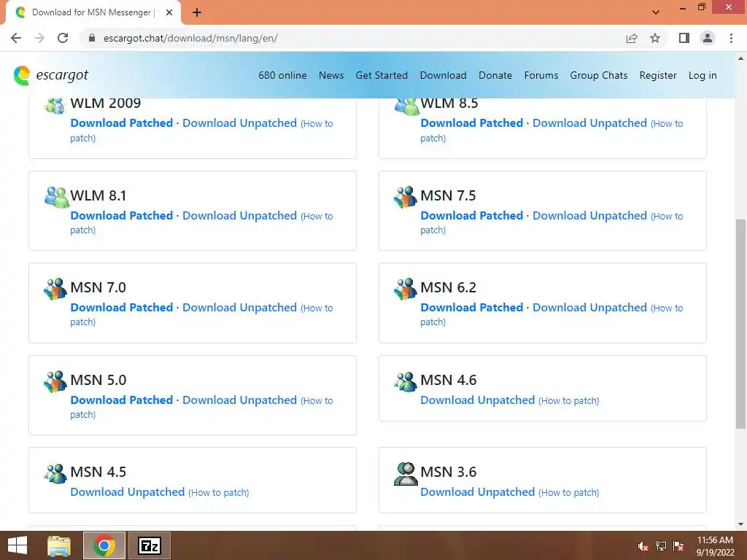Download Unpatched MSN 6.2
Image resolution: width=747 pixels, height=560 pixels.
[x=589, y=307]
